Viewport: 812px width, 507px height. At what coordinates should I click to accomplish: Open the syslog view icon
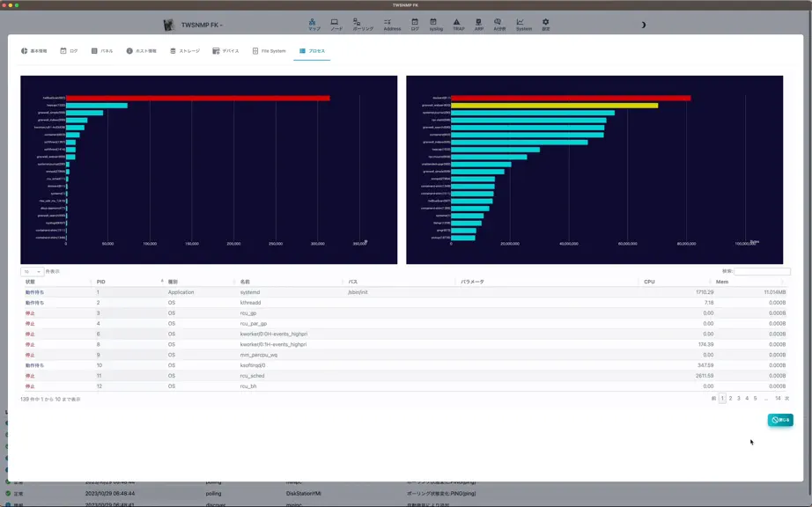tap(436, 25)
